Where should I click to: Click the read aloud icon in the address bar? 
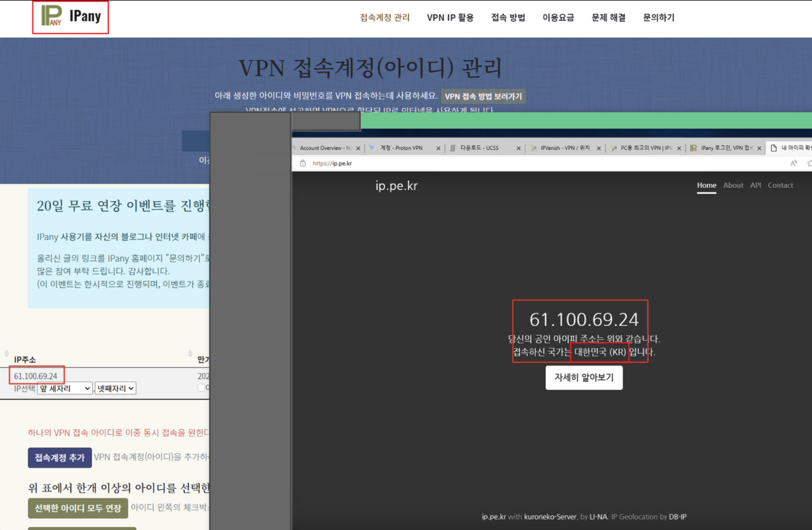pyautogui.click(x=794, y=163)
